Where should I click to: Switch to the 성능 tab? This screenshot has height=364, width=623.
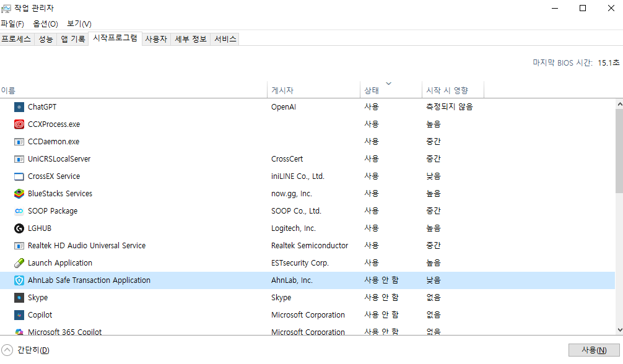pos(46,39)
